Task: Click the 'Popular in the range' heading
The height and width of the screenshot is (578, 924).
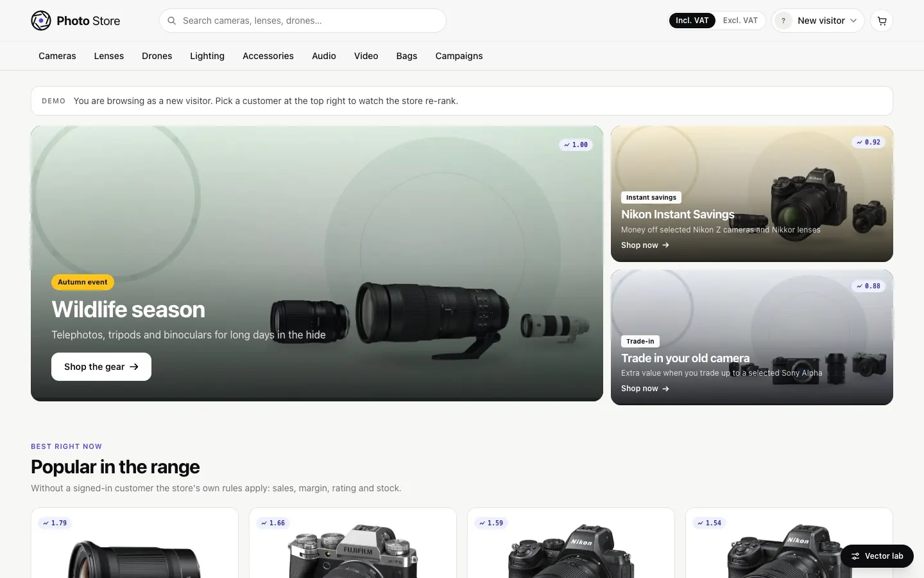Action: (x=116, y=467)
